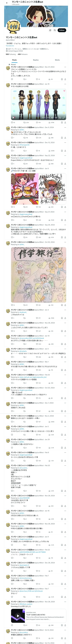The width and height of the screenshot is (72, 644).
Task: Follow the マンモーニのニャントス名言bot account
Action: pos(62,30)
